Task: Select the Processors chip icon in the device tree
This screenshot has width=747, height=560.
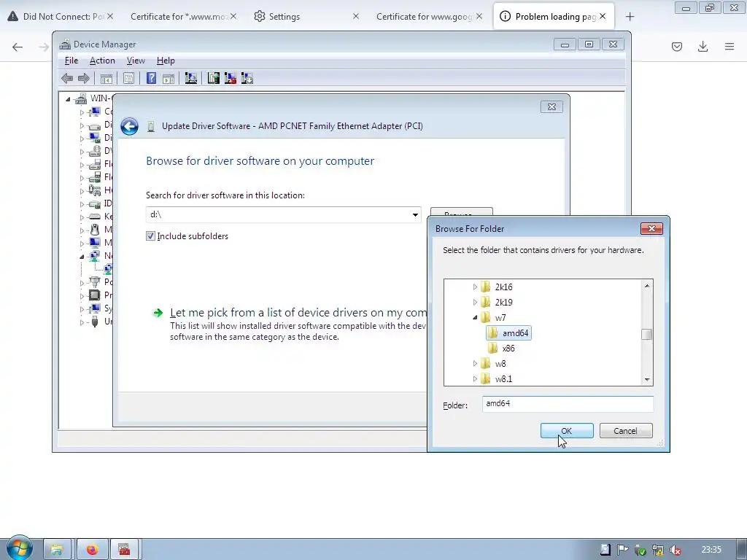Action: pyautogui.click(x=95, y=295)
